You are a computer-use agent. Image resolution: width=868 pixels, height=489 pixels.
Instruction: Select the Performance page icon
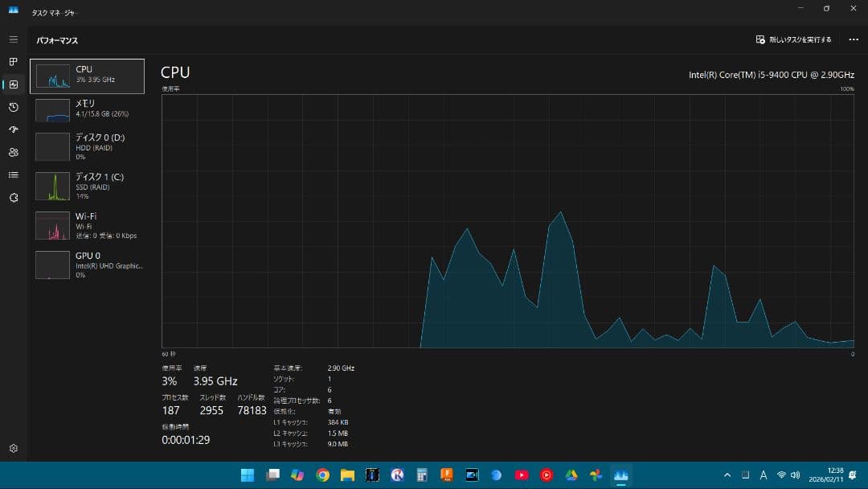point(13,84)
